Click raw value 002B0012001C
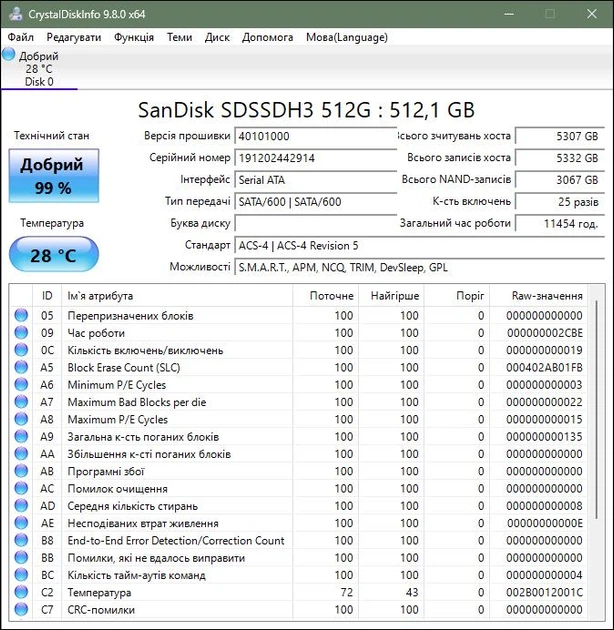Image resolution: width=614 pixels, height=630 pixels. click(x=544, y=592)
